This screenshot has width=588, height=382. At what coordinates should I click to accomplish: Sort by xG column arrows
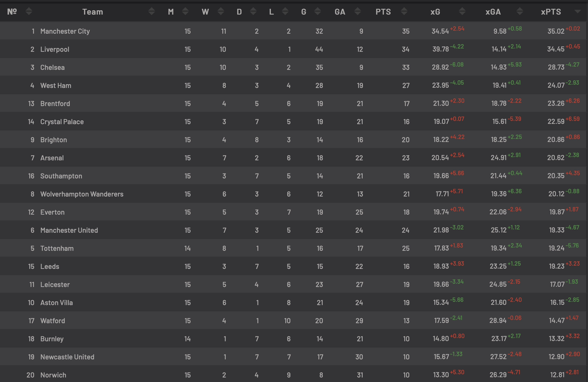[462, 11]
